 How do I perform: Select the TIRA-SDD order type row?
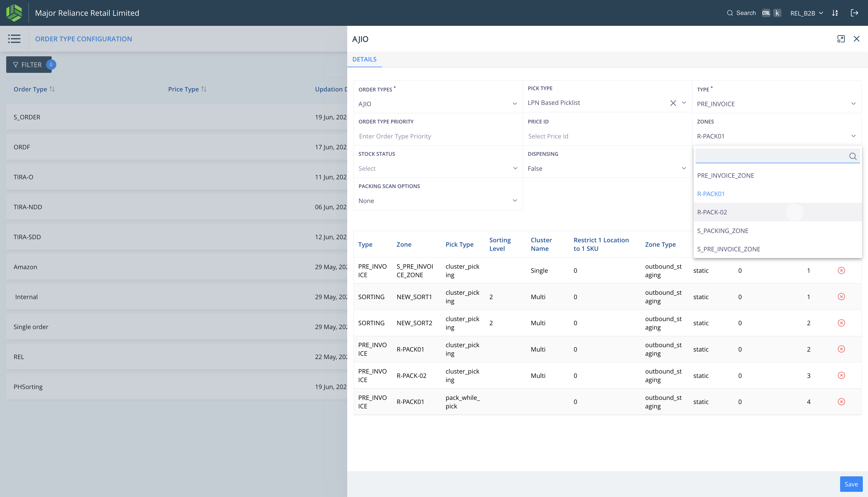coord(176,237)
